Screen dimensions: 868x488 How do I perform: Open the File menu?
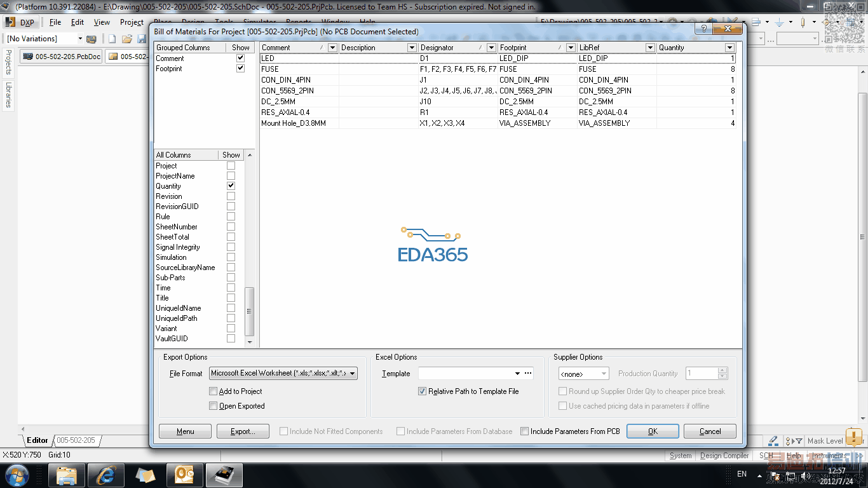[55, 22]
